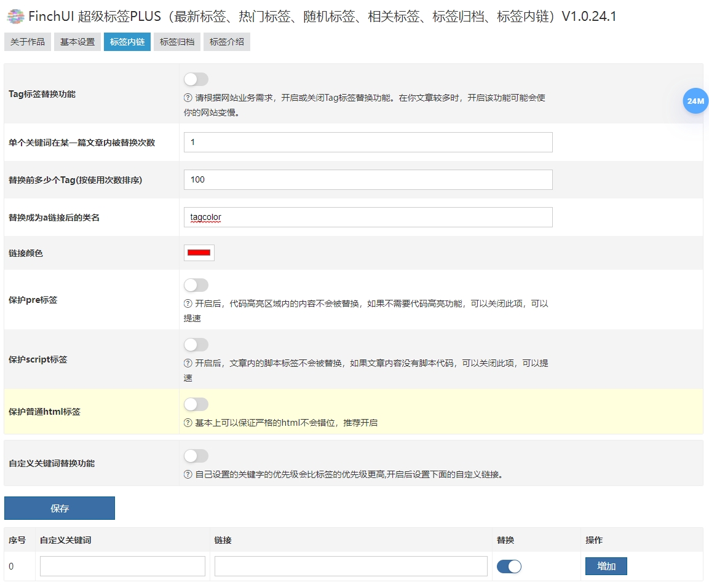Enable the Tag标签替换功能 switch
Screen dimensions: 709x588
point(196,79)
